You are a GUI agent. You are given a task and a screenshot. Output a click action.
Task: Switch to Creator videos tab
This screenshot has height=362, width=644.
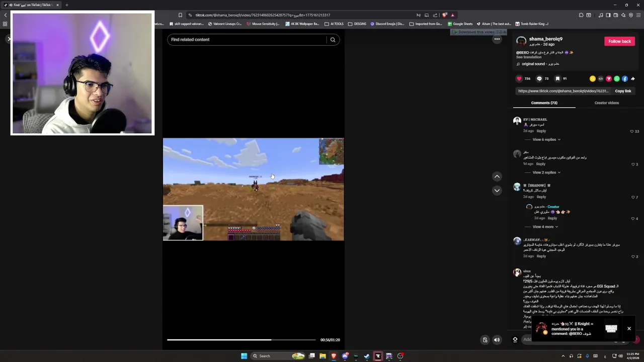[x=607, y=103]
